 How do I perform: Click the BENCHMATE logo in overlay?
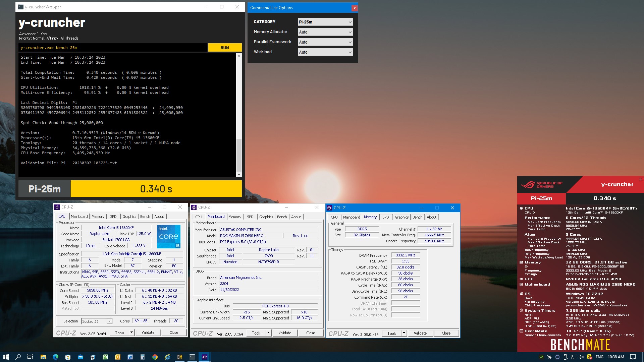point(580,345)
